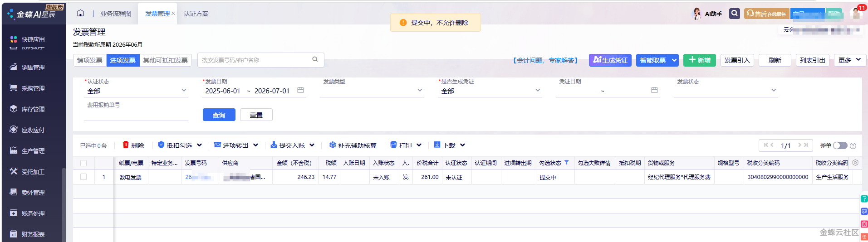Select the 其他可抵扣发票 tab

pyautogui.click(x=166, y=60)
